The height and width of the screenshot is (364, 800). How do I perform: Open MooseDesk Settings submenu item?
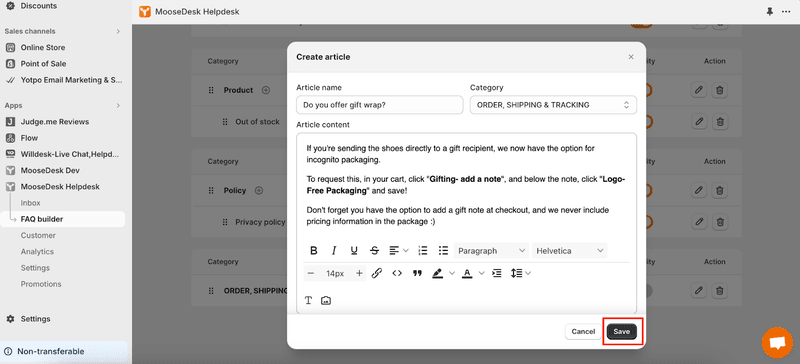point(35,268)
